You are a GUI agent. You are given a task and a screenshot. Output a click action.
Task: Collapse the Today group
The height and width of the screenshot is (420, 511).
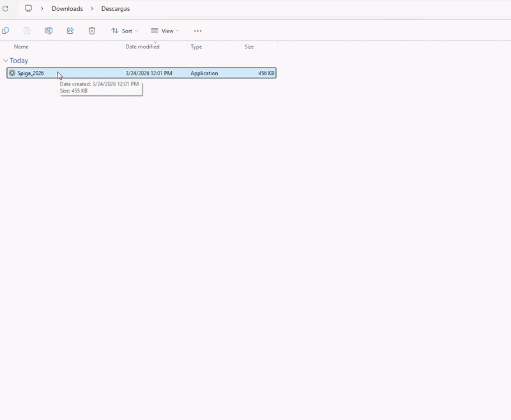[x=6, y=61]
